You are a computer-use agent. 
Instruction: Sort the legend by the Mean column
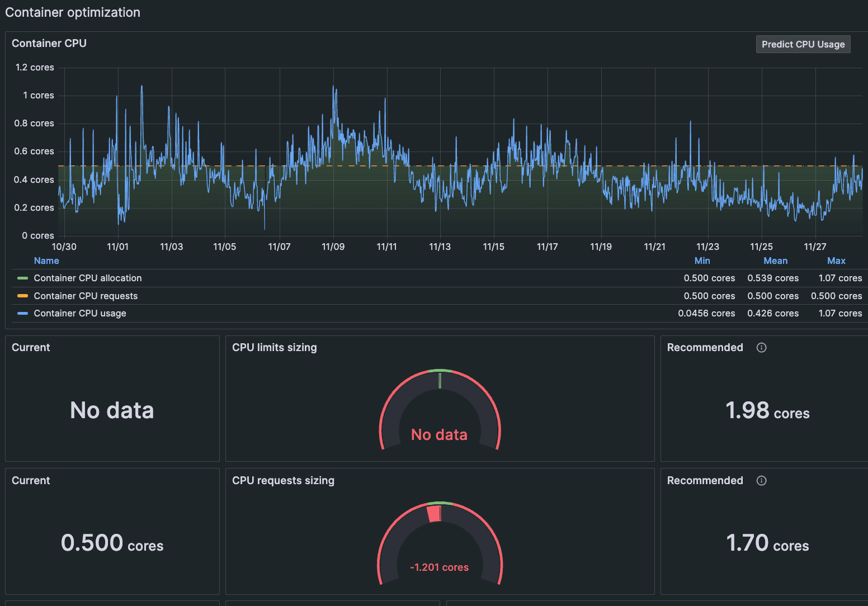775,261
